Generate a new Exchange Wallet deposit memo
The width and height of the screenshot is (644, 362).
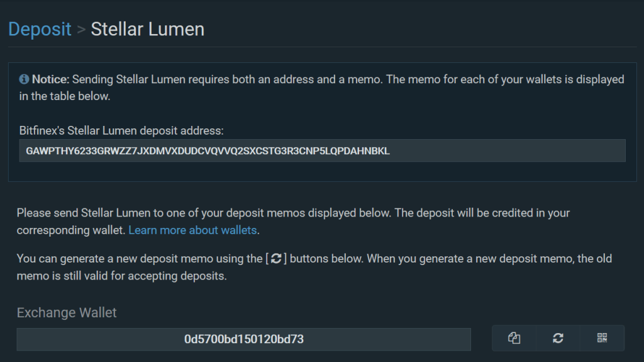tap(558, 338)
